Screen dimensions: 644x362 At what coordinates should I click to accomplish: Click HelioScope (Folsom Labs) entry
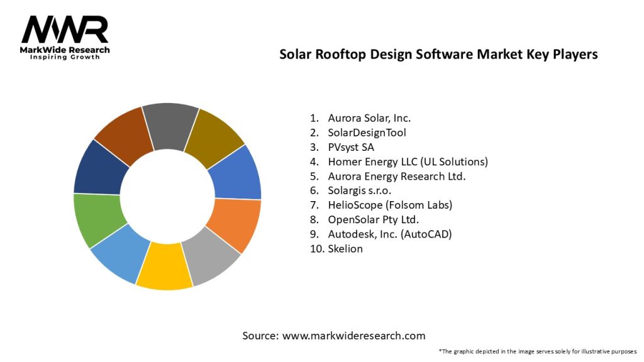click(x=389, y=205)
